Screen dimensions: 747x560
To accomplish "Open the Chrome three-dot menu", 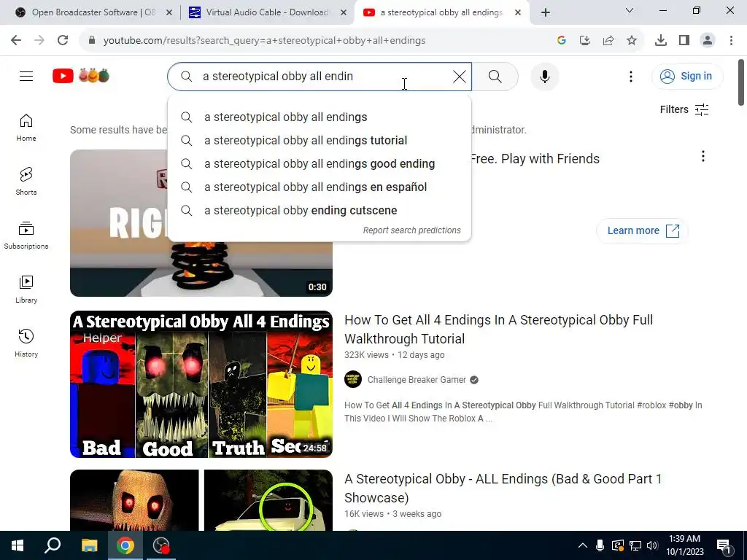I will 731,41.
